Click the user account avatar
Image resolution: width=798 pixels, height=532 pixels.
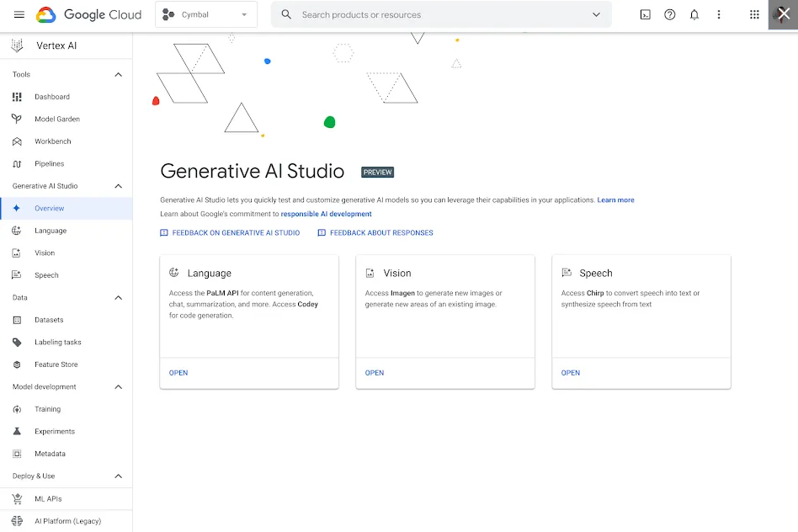(x=783, y=15)
